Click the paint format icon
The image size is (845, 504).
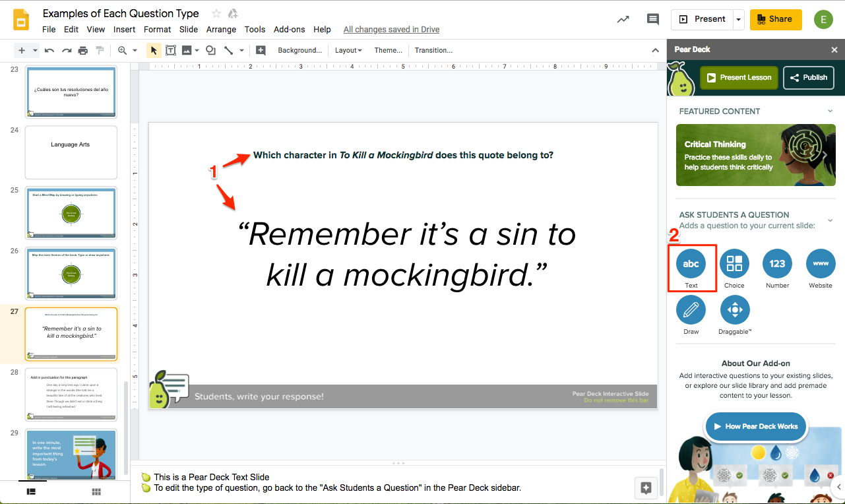pos(100,50)
